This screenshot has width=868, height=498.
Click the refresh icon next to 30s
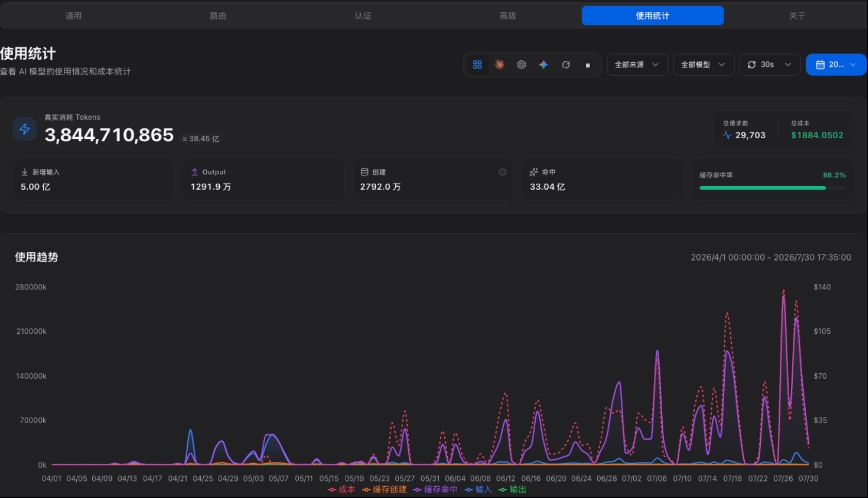752,65
